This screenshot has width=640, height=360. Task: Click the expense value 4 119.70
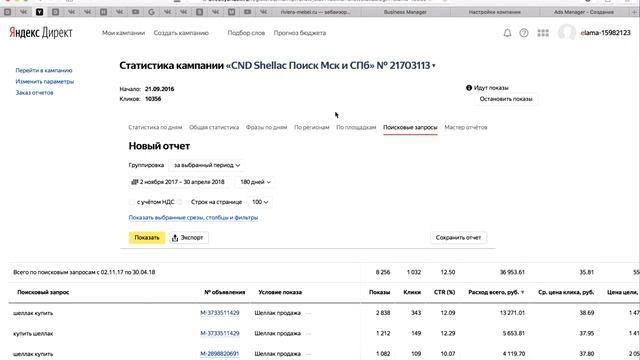(x=513, y=353)
